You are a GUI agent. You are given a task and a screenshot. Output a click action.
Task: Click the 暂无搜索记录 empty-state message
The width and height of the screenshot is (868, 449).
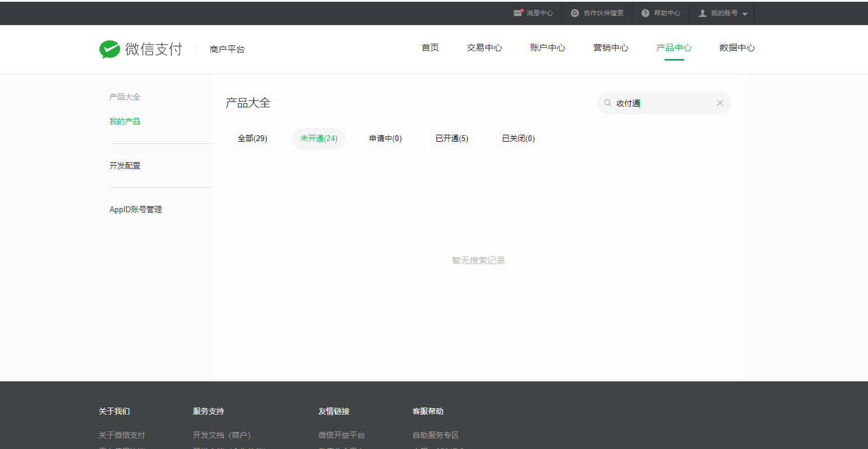click(x=478, y=261)
